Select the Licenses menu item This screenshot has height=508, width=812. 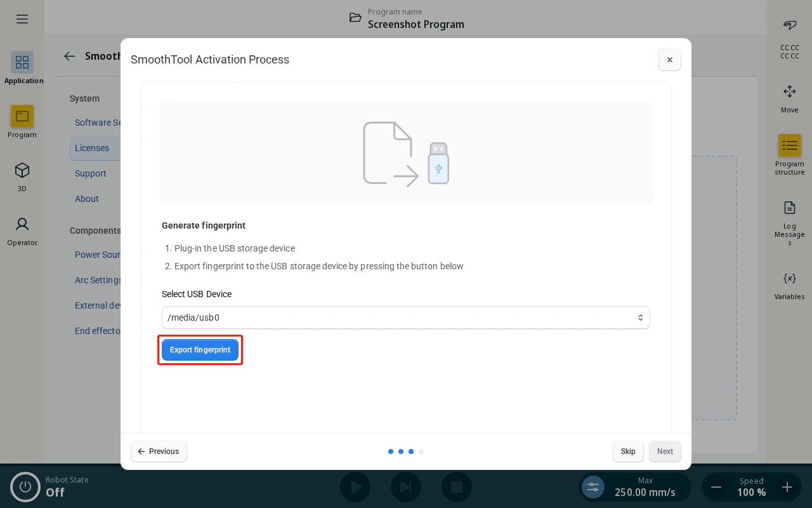pyautogui.click(x=95, y=148)
